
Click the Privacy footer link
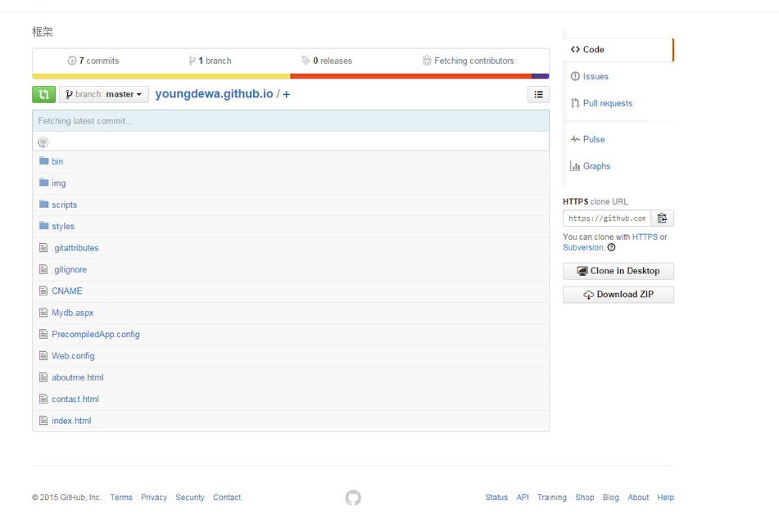click(154, 498)
